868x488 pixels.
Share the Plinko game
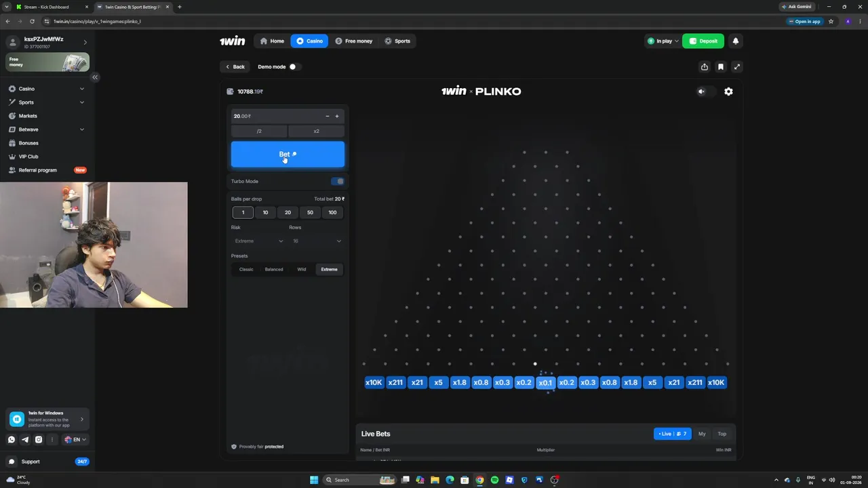point(705,66)
